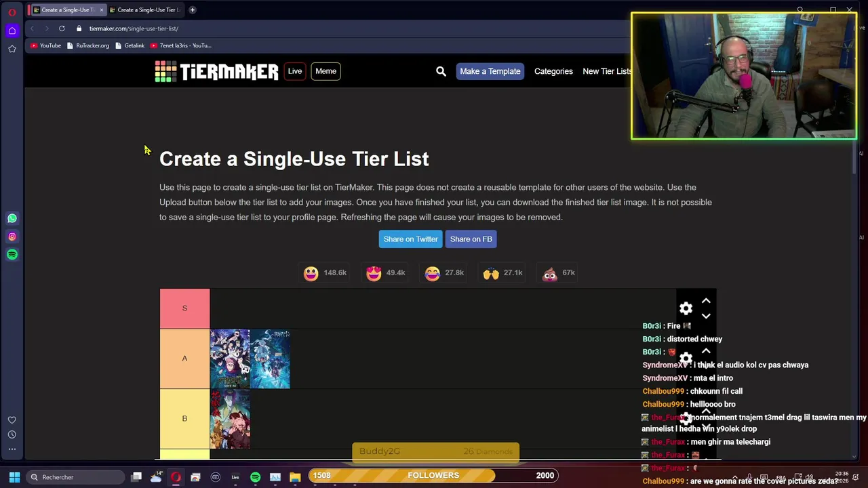
Task: Open File Explorer from the taskbar
Action: pos(295,477)
